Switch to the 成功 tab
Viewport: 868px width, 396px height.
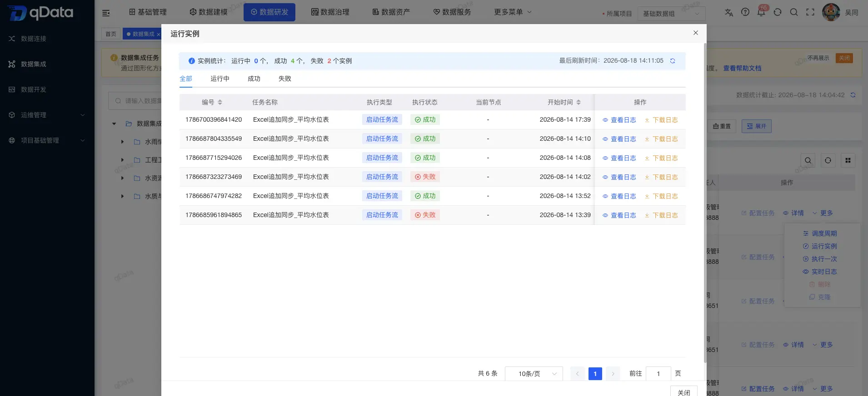pyautogui.click(x=254, y=79)
